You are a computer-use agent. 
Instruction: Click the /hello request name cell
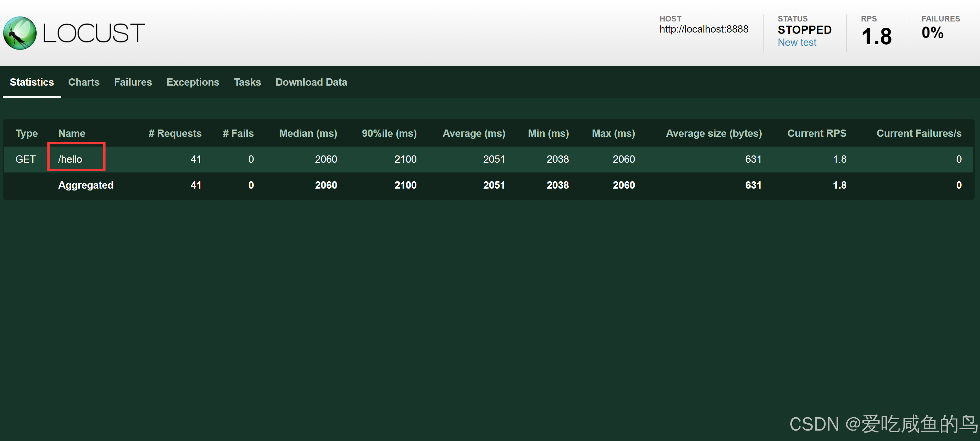[x=70, y=159]
